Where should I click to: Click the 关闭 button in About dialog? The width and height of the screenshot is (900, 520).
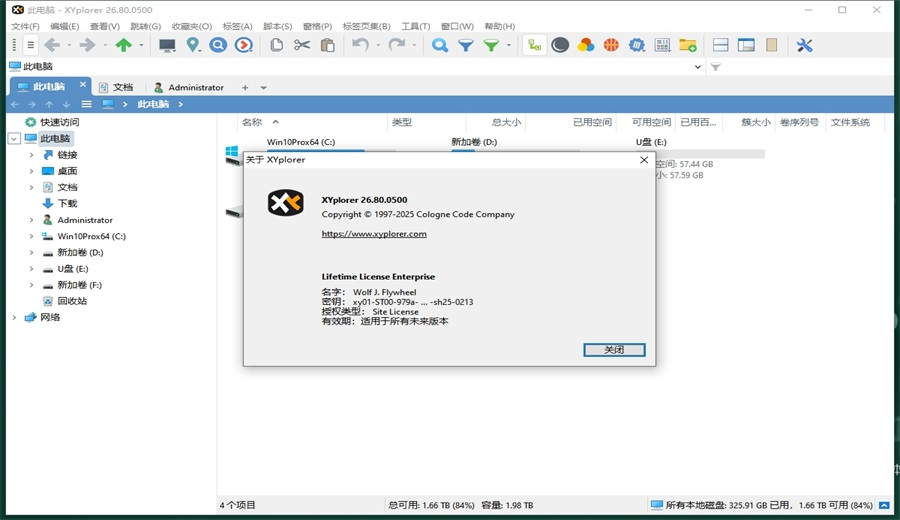coord(614,350)
